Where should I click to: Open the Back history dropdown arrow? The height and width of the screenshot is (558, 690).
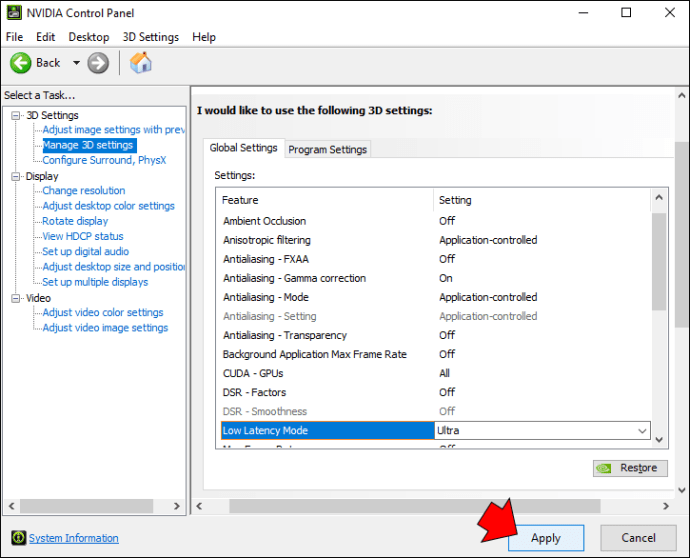[x=76, y=63]
